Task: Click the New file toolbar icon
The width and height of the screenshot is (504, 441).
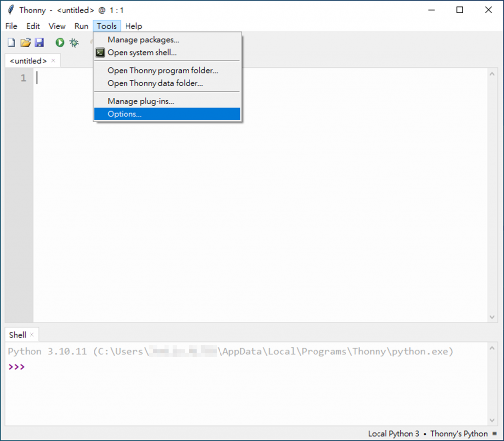Action: click(11, 42)
